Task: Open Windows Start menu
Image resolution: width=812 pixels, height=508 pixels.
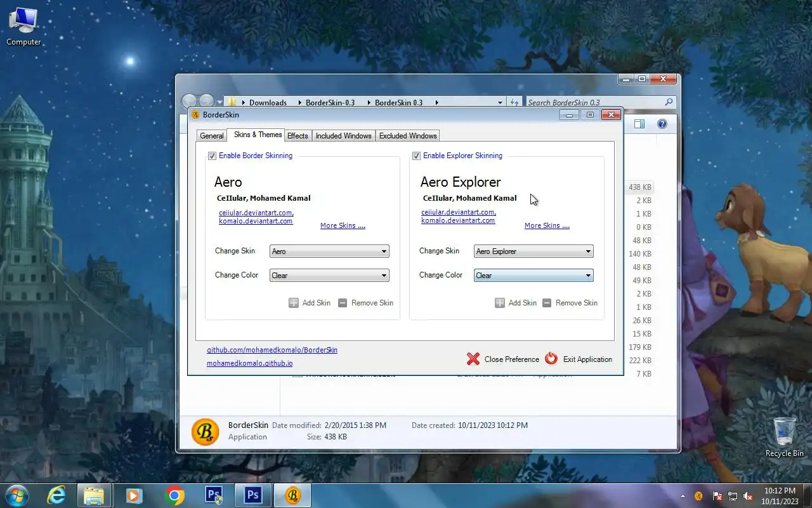Action: click(x=17, y=495)
